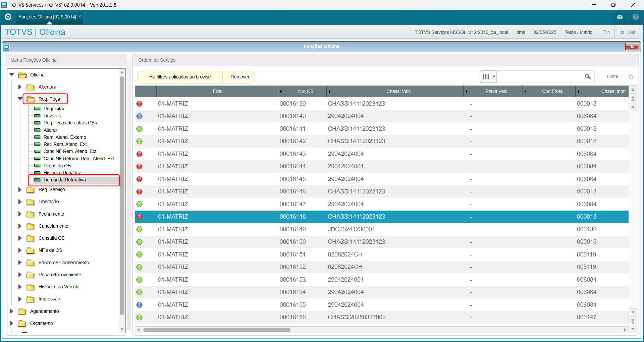Open the messages envelope icon
The image size is (644, 342).
tap(620, 17)
